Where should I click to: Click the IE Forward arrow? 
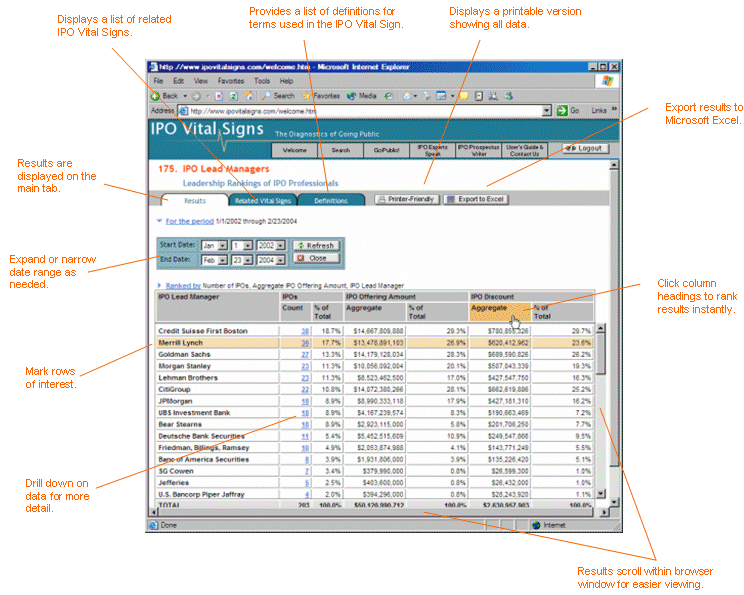tap(196, 96)
